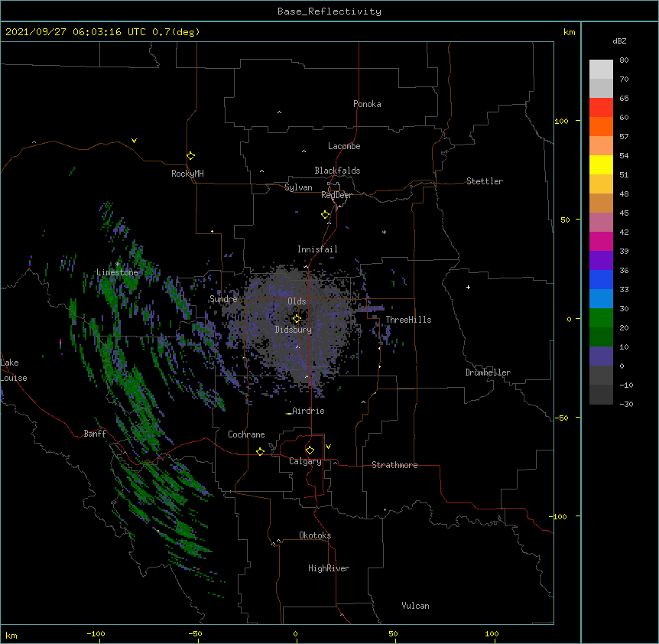Click the Sundre label
659x644 pixels.
(x=223, y=299)
